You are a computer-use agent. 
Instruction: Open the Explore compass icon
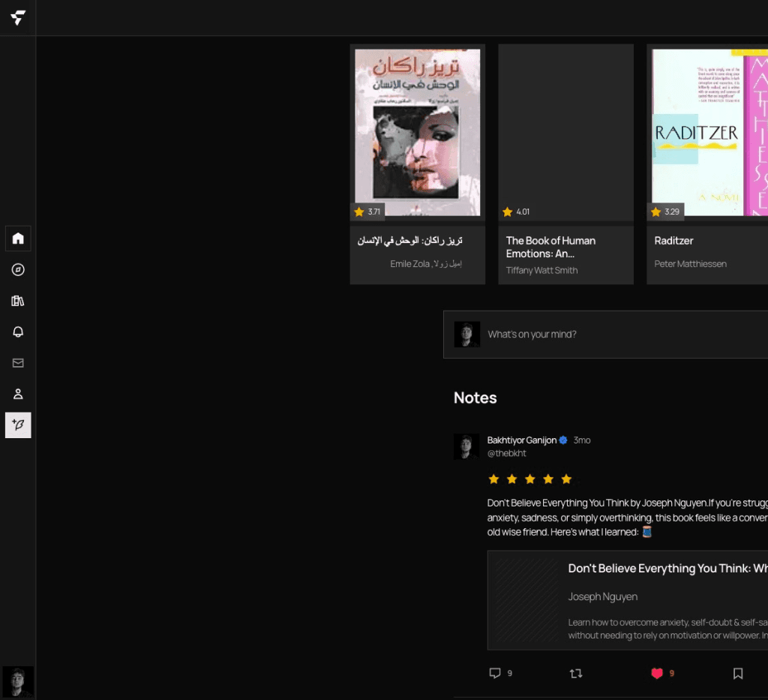pos(18,269)
